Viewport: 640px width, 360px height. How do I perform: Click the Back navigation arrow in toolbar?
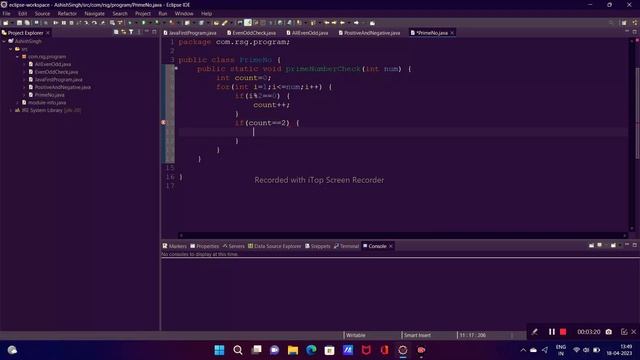coord(342,23)
